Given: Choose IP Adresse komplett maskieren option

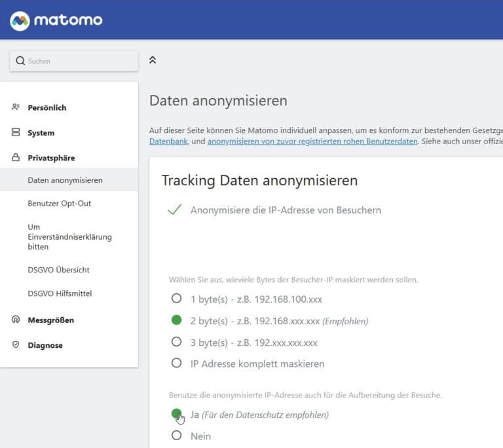Looking at the screenshot, I should pos(176,363).
